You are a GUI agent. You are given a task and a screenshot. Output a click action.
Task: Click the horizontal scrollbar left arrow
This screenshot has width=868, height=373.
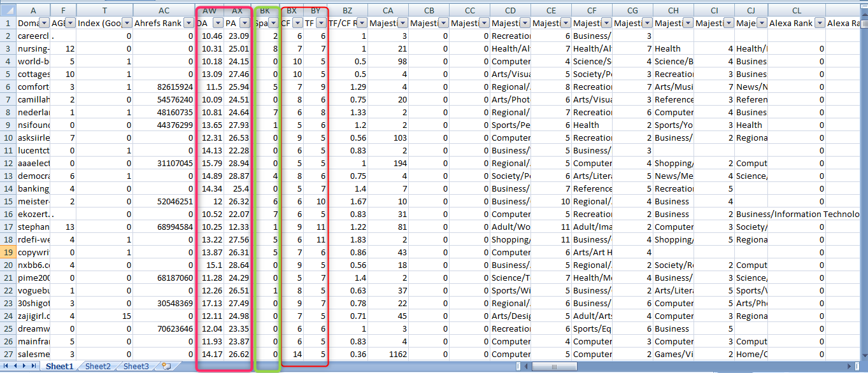527,367
